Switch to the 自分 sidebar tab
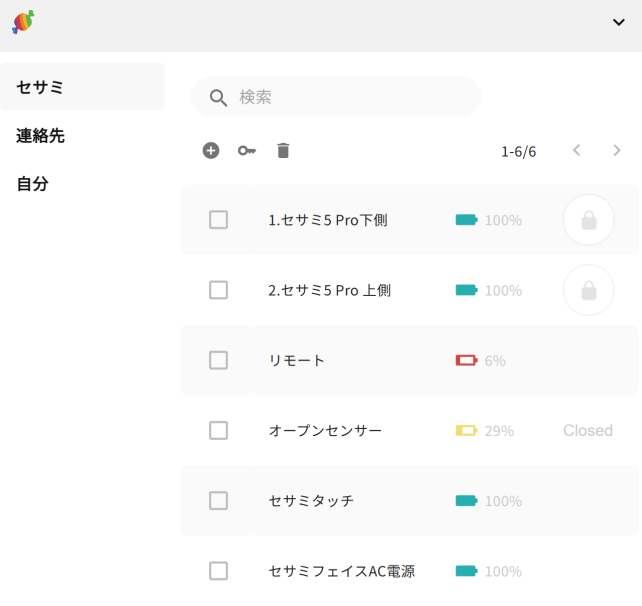This screenshot has width=642, height=606. (x=33, y=184)
